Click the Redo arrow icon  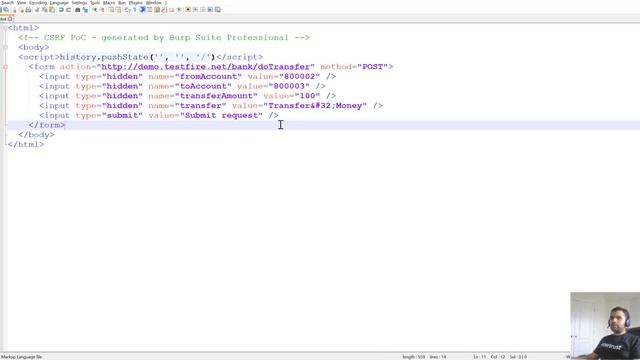tap(69, 9)
